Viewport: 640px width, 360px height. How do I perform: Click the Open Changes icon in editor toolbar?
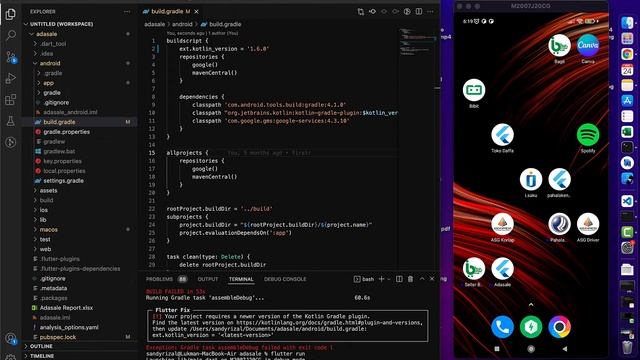tap(360, 12)
